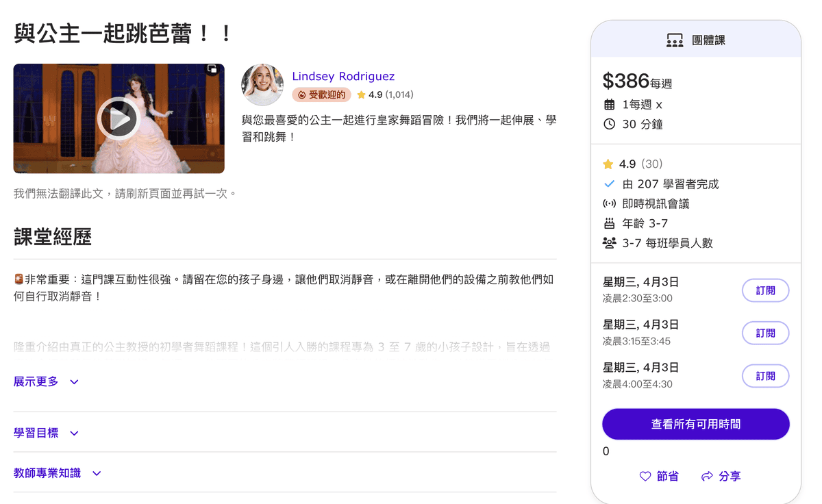The height and width of the screenshot is (504, 822).
Task: Click the checkmark by 207 學習者完成
Action: pos(609,184)
